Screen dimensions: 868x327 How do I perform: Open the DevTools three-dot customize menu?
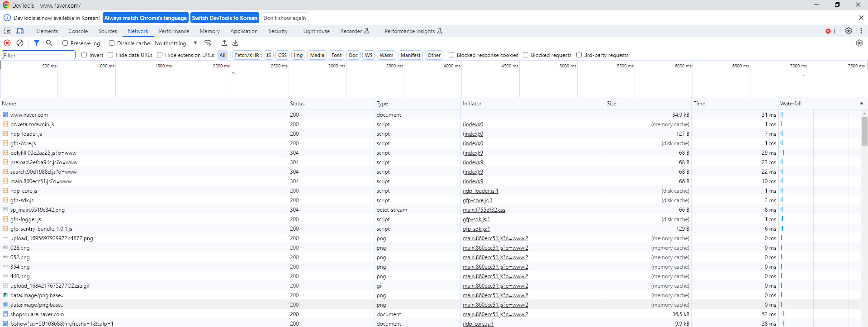coord(861,31)
